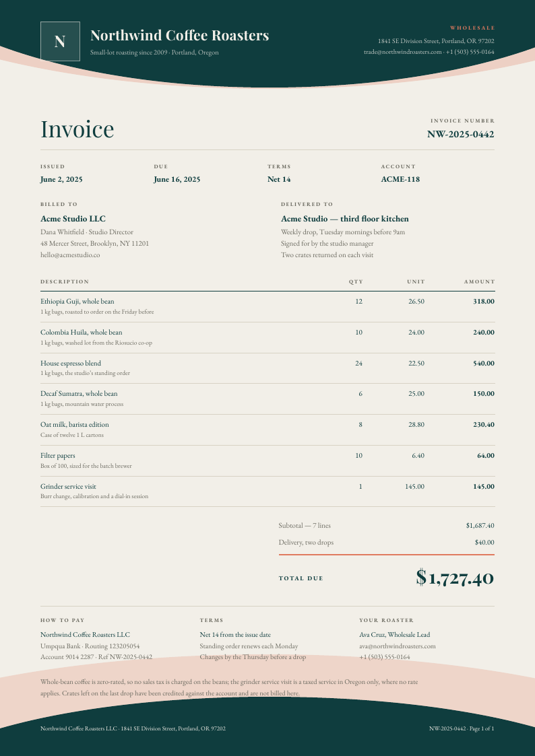Click the footer address line 'Northwind Coffee Roasters LLC'
The height and width of the screenshot is (756, 535).
(133, 728)
